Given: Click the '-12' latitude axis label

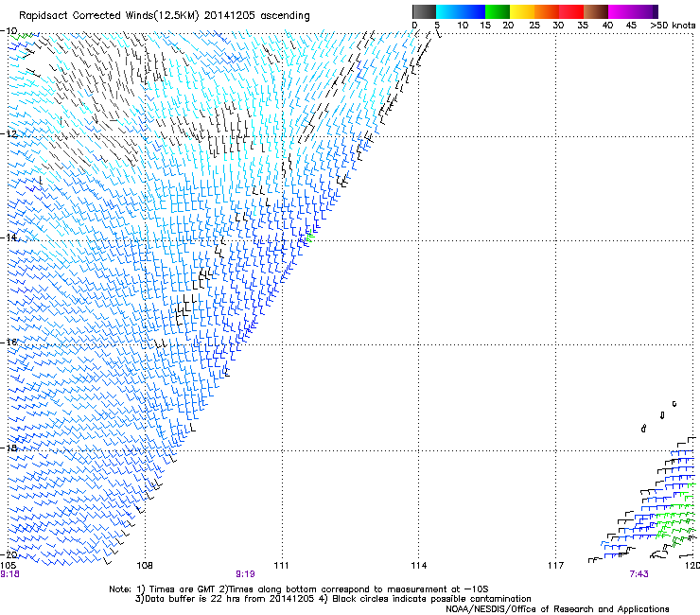Looking at the screenshot, I should pos(9,134).
